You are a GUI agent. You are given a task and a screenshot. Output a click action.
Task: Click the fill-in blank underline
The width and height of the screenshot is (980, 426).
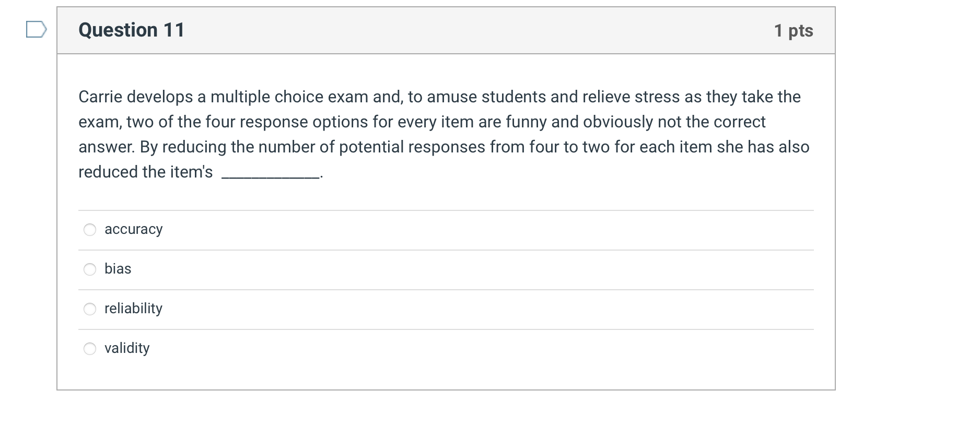pyautogui.click(x=271, y=177)
